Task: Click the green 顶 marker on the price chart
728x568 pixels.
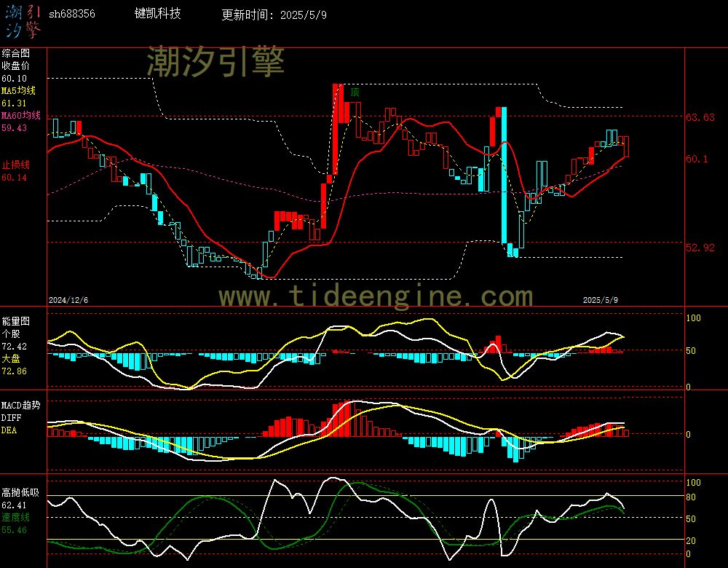Action: click(355, 92)
